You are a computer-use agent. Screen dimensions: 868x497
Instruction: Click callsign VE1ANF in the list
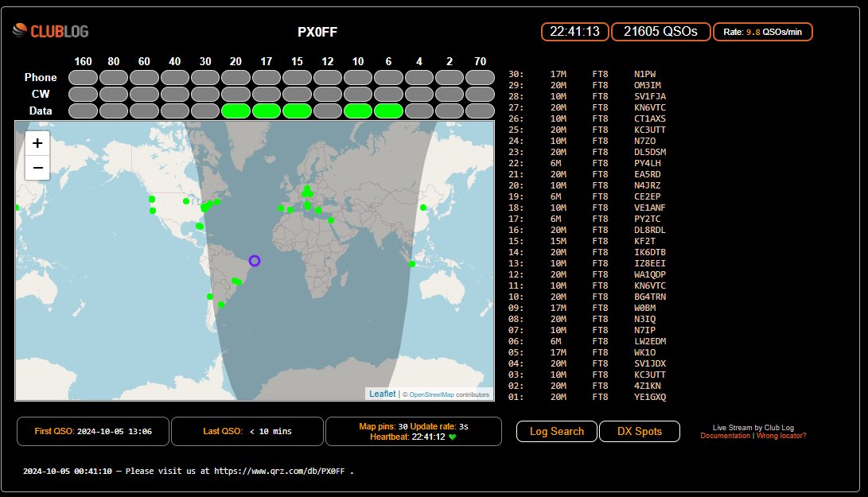pos(650,208)
